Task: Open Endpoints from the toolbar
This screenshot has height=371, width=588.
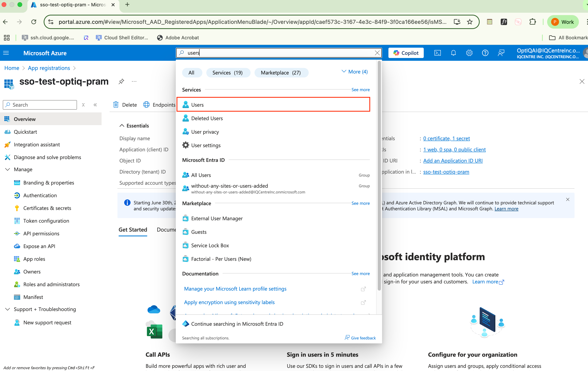Action: [x=159, y=105]
